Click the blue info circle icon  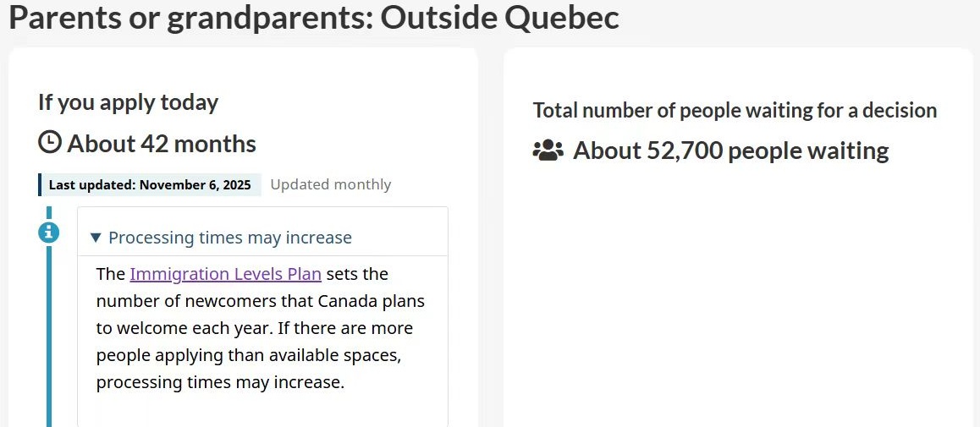(49, 232)
